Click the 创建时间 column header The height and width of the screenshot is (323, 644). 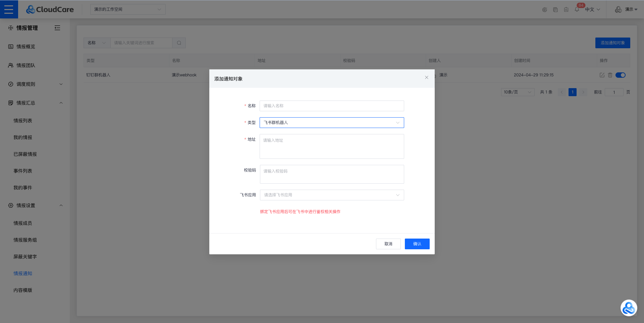pyautogui.click(x=522, y=61)
